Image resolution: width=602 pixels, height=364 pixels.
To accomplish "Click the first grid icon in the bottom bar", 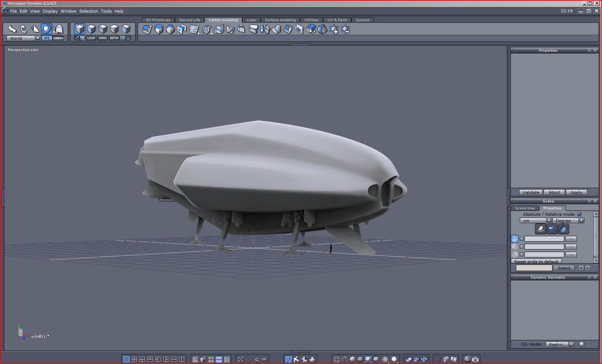I will point(195,359).
